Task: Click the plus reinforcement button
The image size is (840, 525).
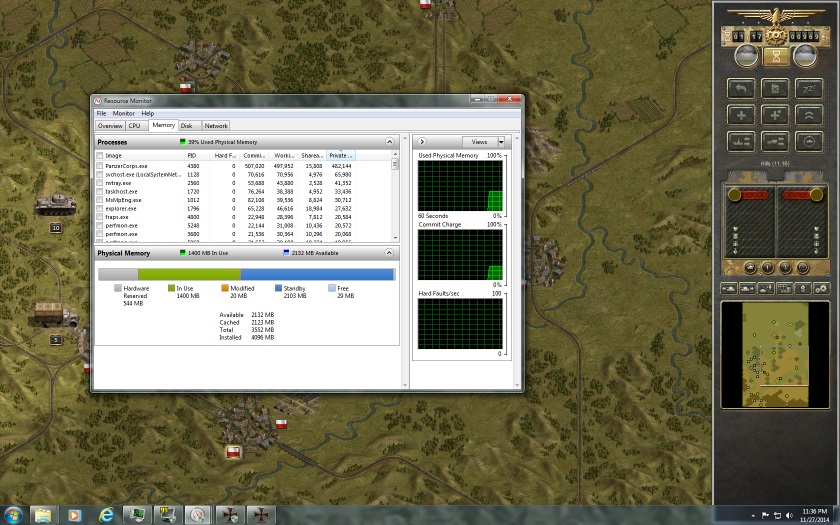Action: 742,115
